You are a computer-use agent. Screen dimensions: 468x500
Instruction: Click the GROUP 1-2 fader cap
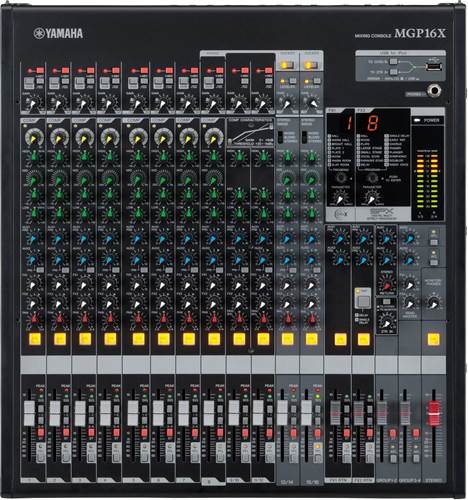point(382,413)
